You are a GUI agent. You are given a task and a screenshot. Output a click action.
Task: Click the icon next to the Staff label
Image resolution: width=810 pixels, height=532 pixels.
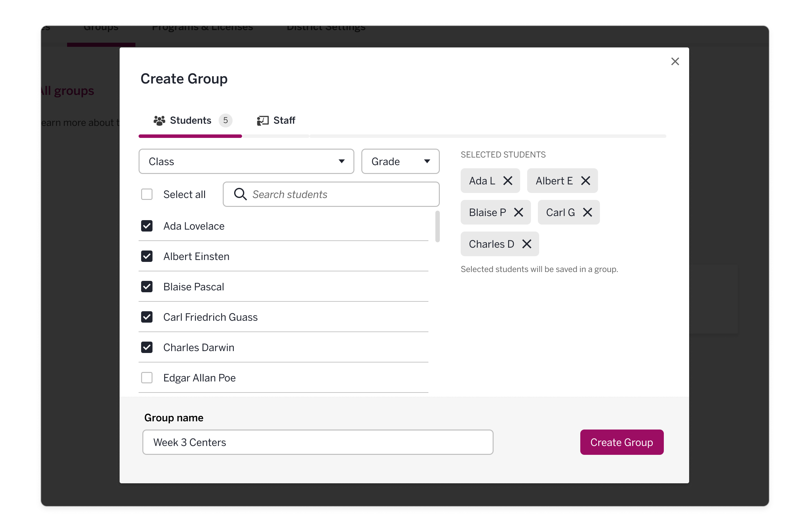[x=262, y=120]
